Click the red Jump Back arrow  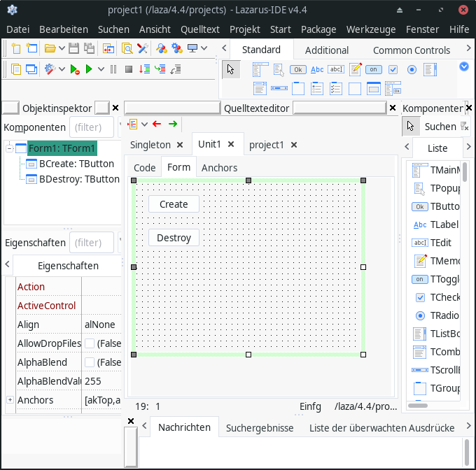pos(157,124)
